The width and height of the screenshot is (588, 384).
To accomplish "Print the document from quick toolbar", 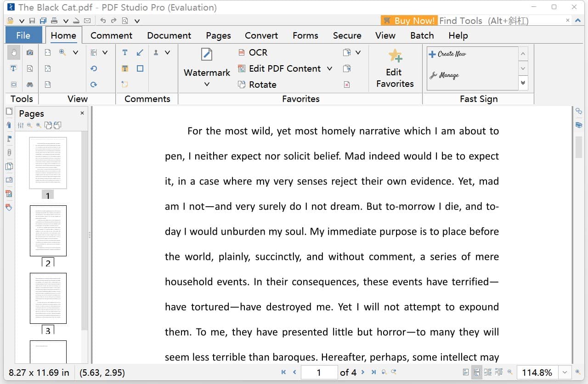I will (x=54, y=21).
